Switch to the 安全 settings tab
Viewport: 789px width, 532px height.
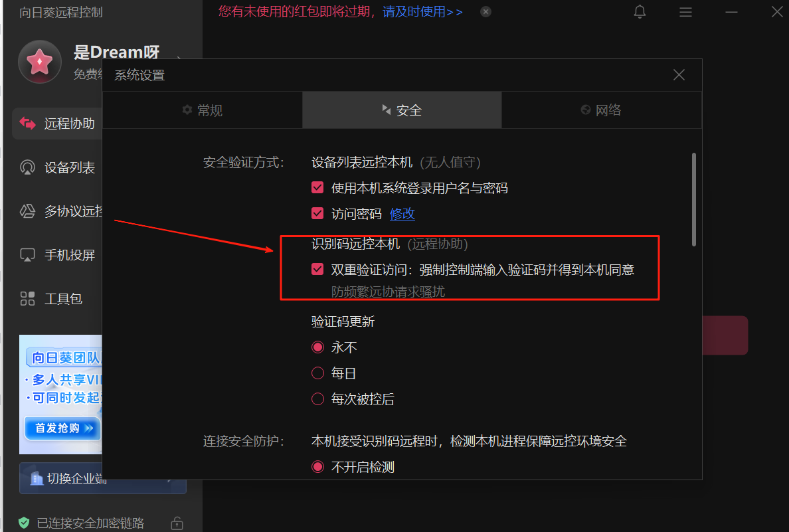[x=402, y=110]
